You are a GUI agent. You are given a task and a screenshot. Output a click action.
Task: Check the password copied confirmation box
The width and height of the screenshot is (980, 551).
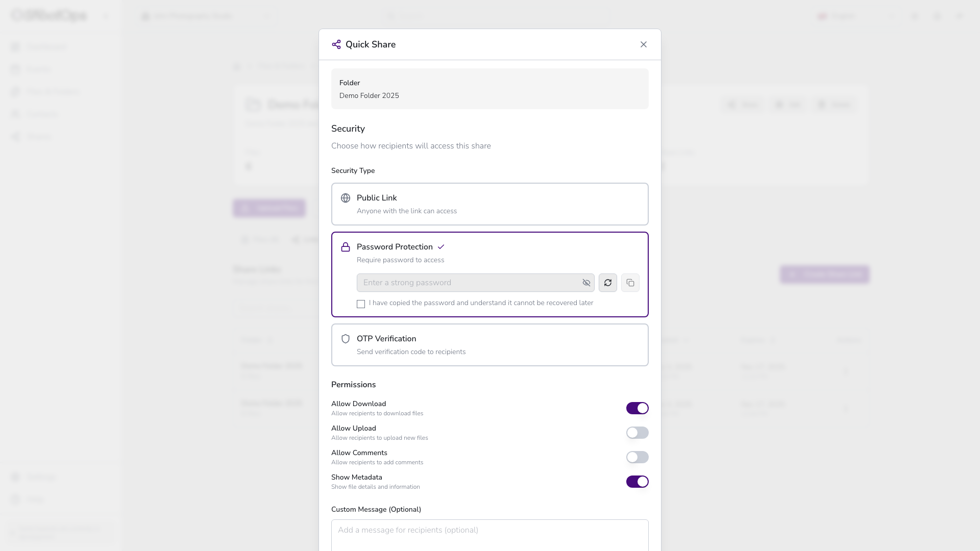[361, 304]
